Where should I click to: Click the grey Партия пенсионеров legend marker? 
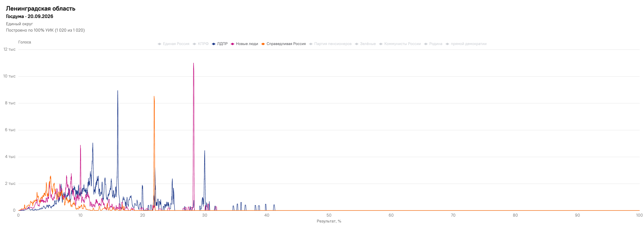tap(311, 44)
